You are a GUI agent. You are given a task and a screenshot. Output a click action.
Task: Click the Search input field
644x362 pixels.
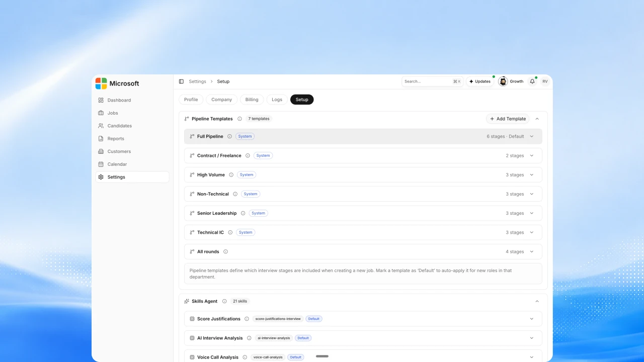[x=433, y=81]
